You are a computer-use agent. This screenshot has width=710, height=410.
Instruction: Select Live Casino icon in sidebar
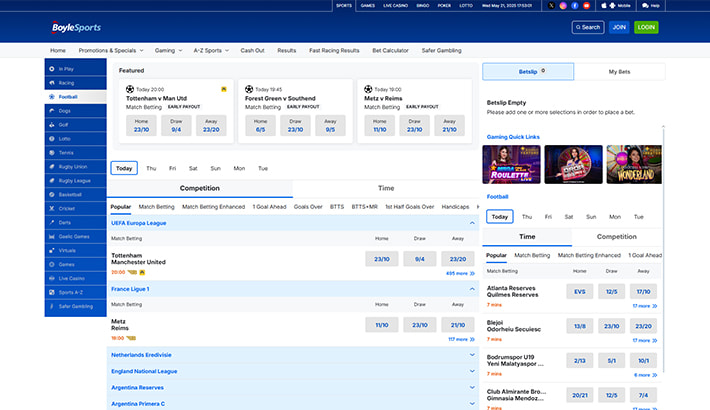pyautogui.click(x=52, y=278)
